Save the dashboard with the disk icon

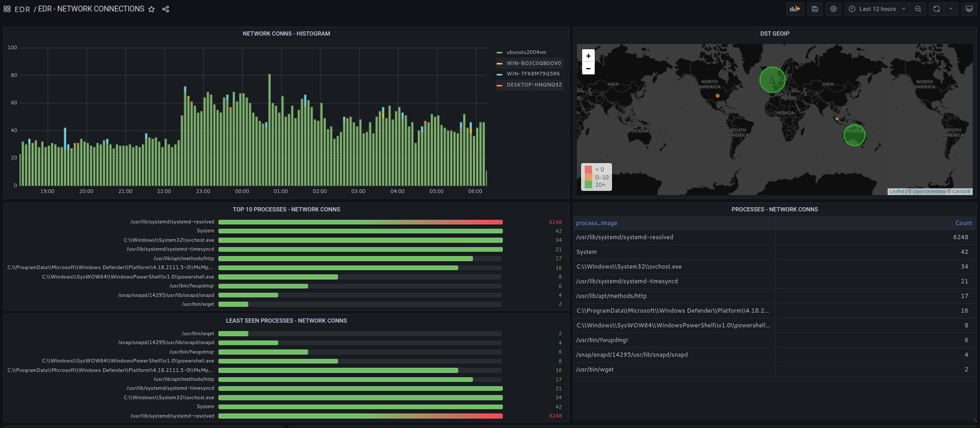[x=815, y=9]
